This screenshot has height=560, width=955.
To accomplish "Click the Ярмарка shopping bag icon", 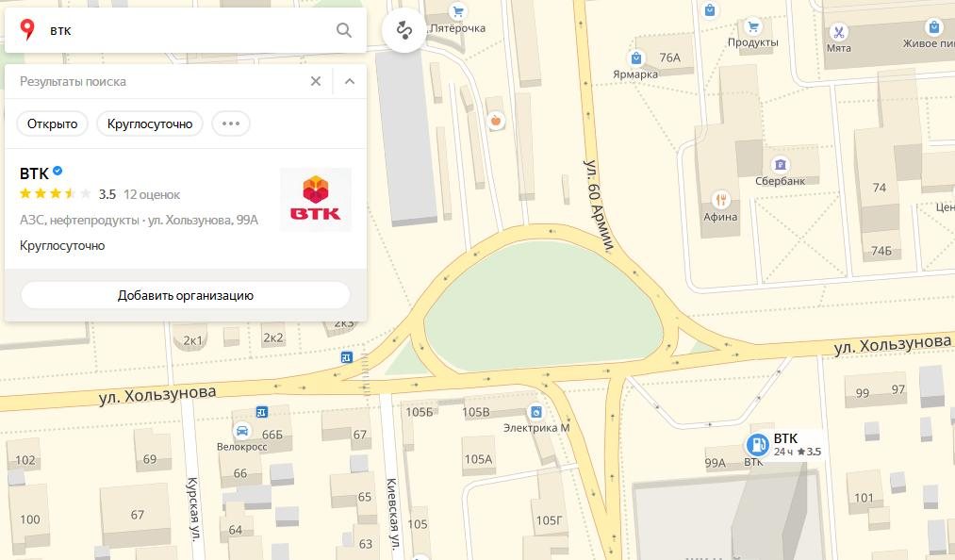I will pos(635,58).
